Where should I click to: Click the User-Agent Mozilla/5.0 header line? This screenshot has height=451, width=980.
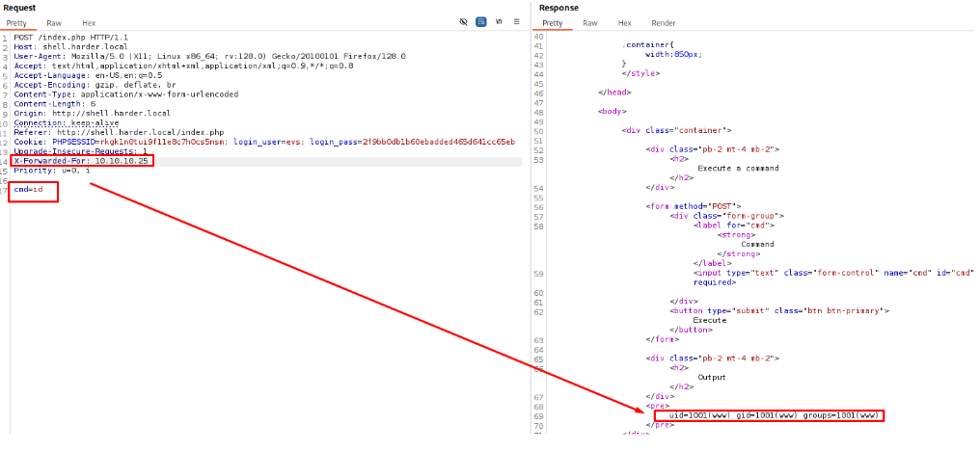point(209,56)
